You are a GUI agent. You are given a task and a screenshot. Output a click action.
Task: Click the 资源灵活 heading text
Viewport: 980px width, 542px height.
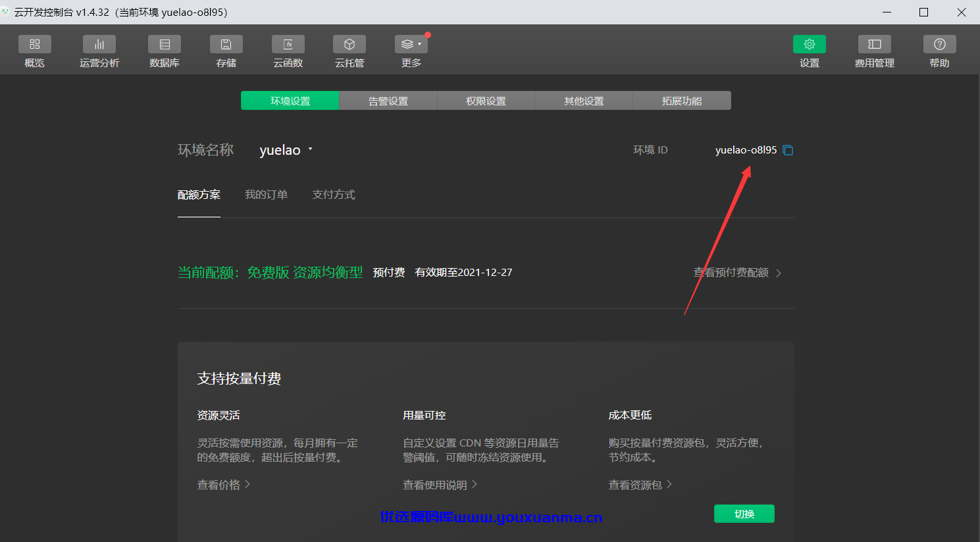(219, 416)
